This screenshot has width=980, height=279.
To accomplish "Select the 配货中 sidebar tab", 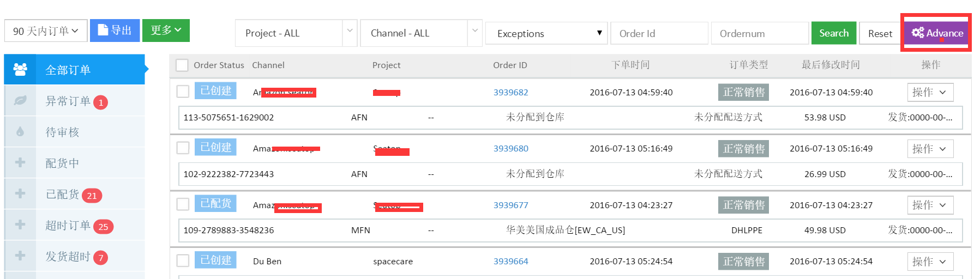I will 74,163.
